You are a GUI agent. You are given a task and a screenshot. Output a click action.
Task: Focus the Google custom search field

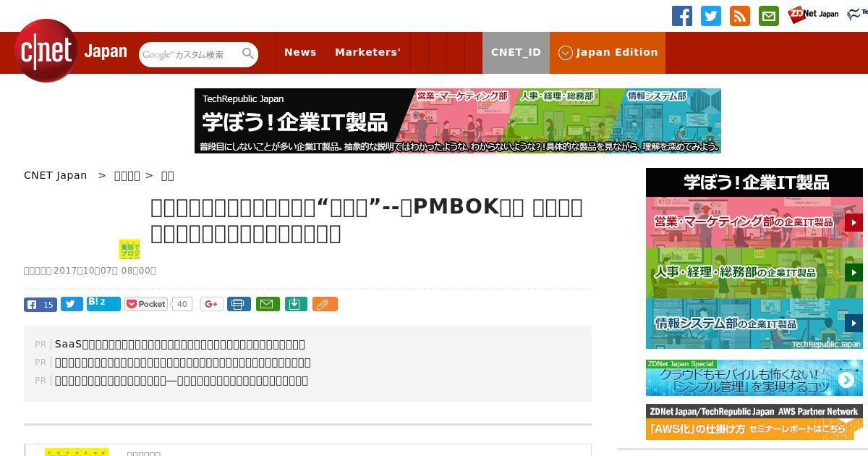(x=190, y=54)
